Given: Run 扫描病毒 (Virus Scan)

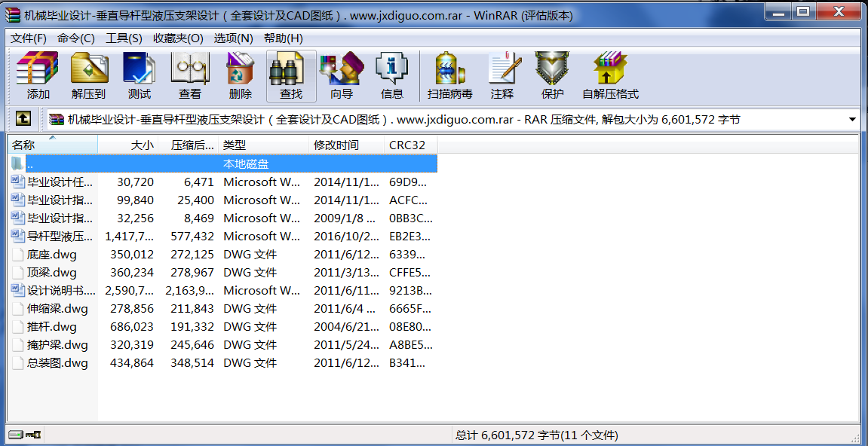Looking at the screenshot, I should click(450, 76).
